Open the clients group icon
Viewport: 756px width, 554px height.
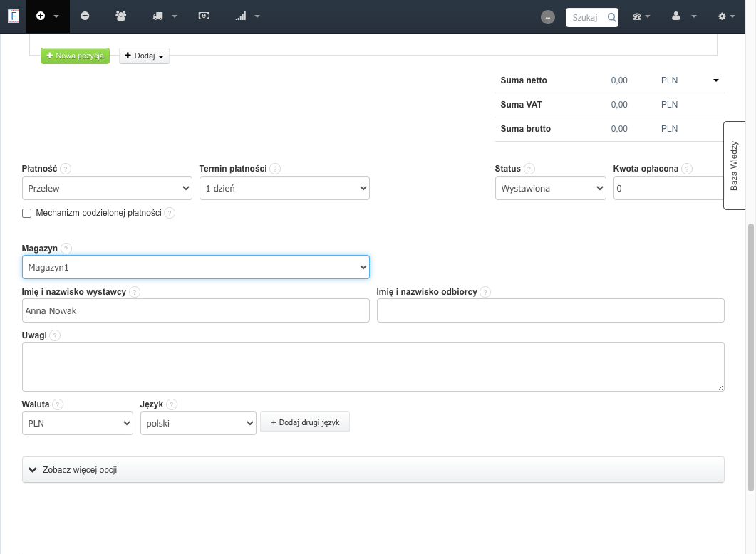click(121, 16)
